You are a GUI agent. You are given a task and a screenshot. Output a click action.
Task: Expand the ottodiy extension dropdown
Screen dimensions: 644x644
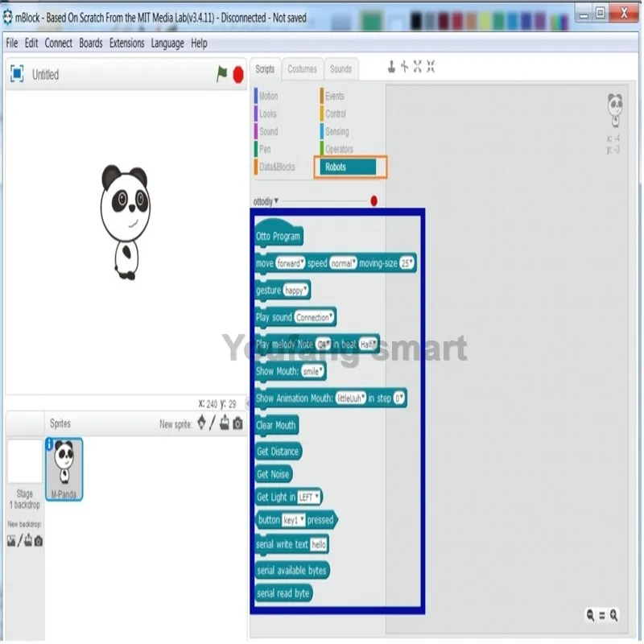[266, 201]
